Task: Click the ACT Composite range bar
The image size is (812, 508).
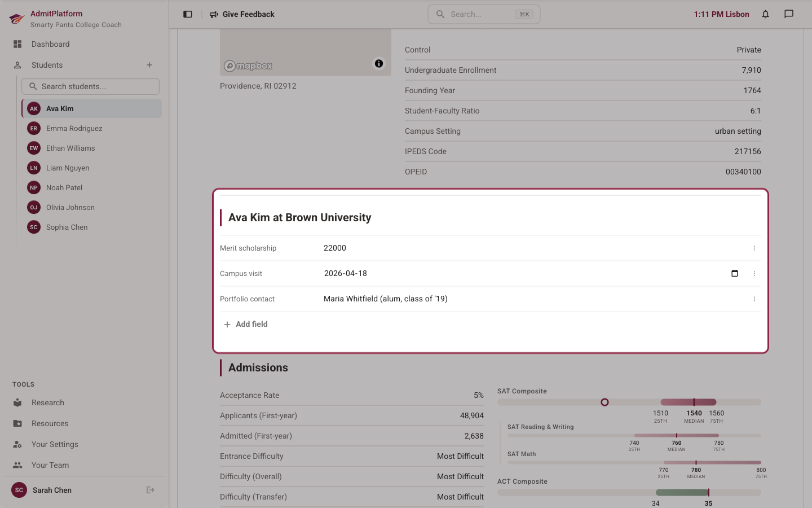Action: [682, 492]
